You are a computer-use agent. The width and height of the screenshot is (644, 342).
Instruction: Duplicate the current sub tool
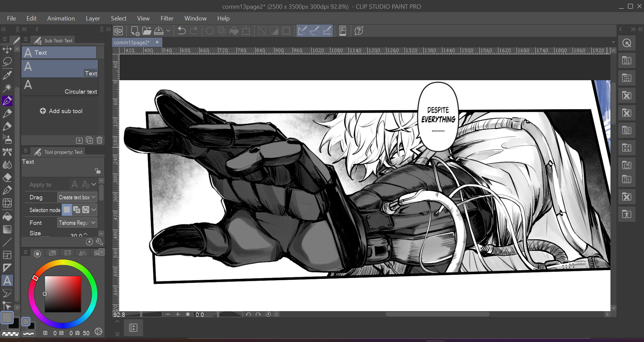pos(90,140)
